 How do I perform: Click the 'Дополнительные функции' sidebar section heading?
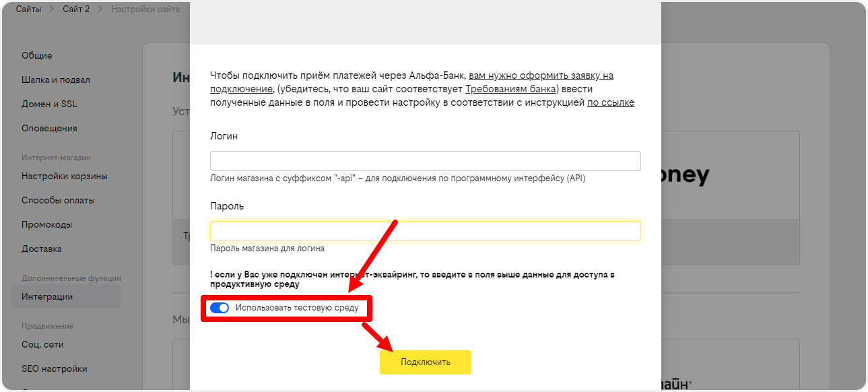coord(71,277)
